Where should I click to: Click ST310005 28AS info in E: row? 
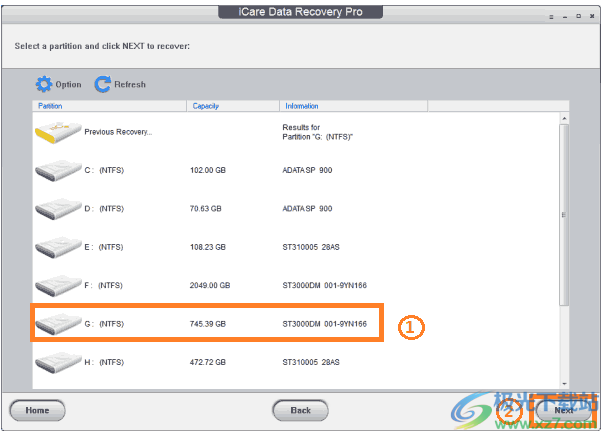(311, 247)
